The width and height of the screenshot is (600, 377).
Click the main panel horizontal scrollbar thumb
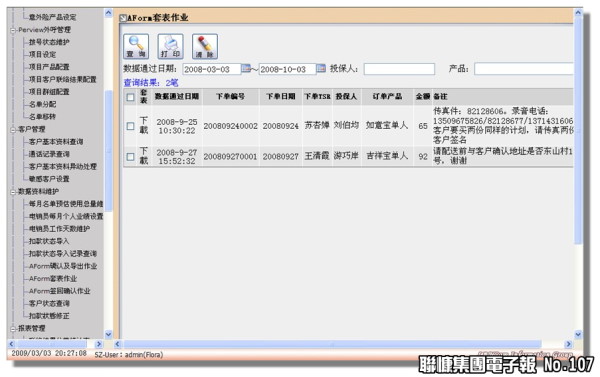(332, 344)
